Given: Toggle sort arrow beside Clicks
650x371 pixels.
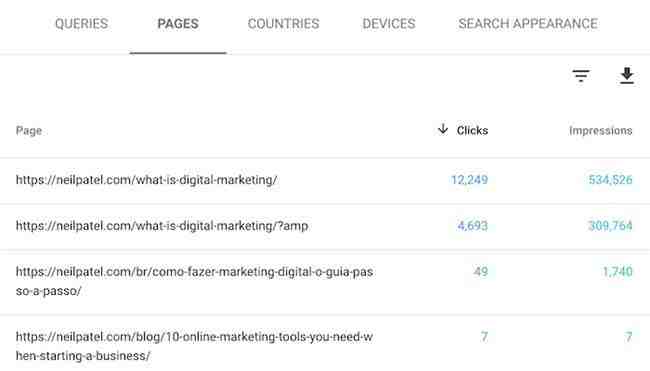Looking at the screenshot, I should pos(443,129).
